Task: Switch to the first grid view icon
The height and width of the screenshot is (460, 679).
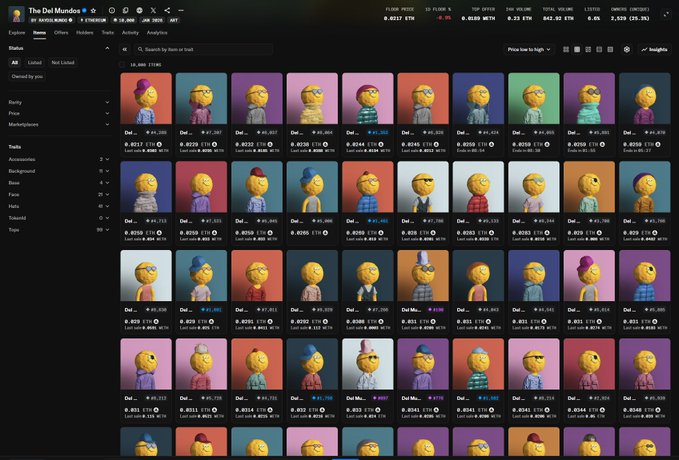Action: (566, 49)
